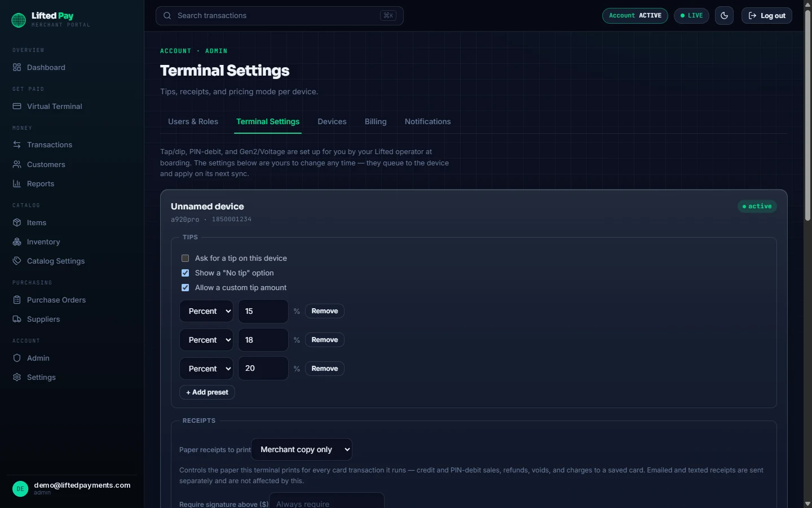Screen dimensions: 812x508
Task: Open Admin page in sidebar
Action: pos(38,358)
